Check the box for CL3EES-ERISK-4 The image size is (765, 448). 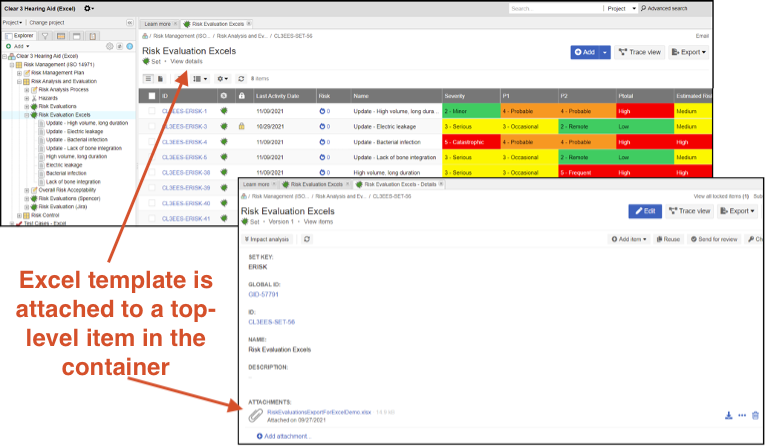pyautogui.click(x=152, y=142)
